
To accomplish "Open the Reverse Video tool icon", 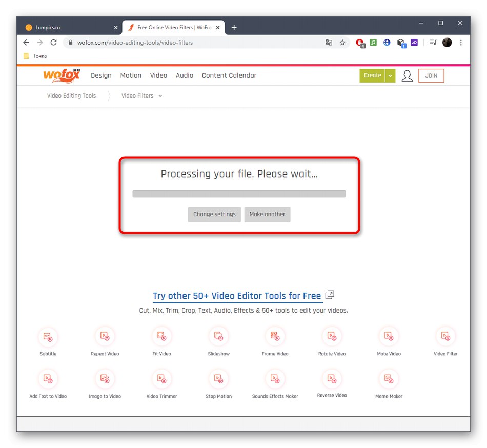I will [x=332, y=379].
